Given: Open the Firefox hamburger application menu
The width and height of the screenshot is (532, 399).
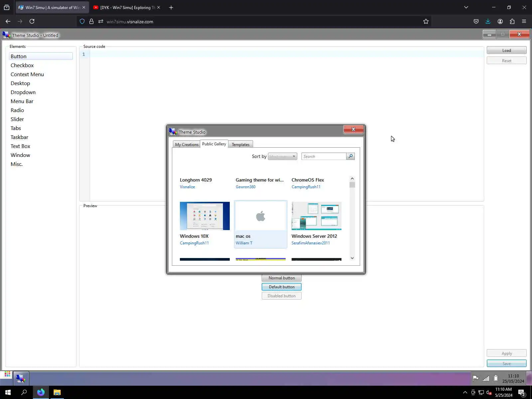Looking at the screenshot, I should click(524, 21).
